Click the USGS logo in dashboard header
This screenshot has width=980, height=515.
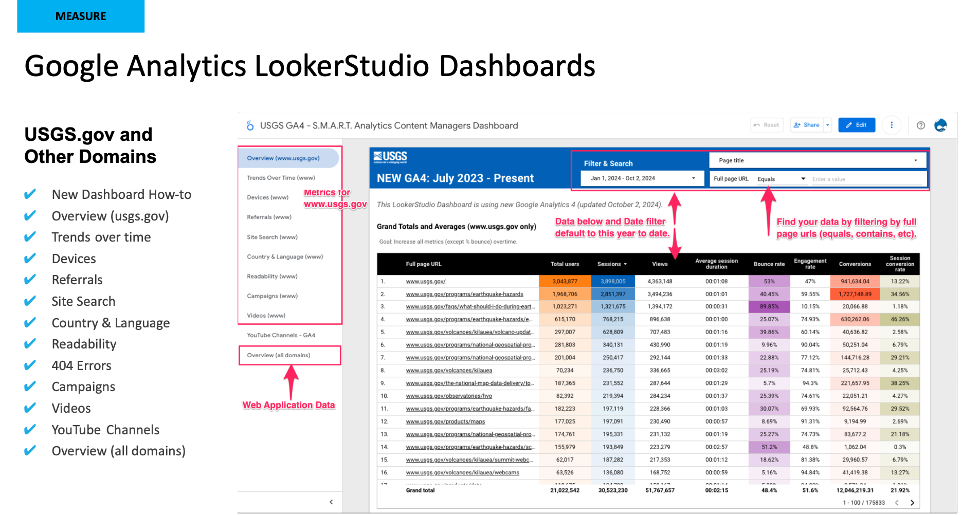pos(390,157)
